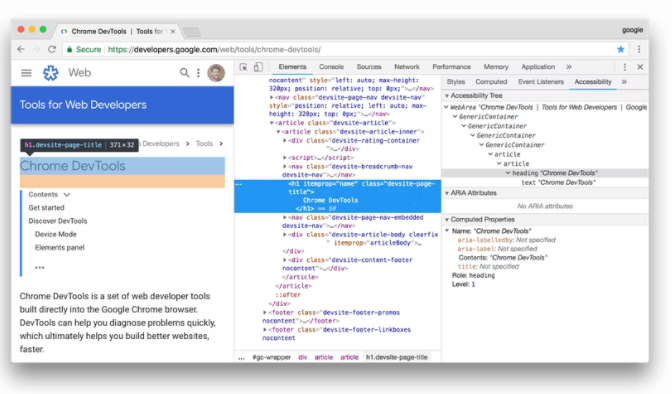Click the user profile avatar
This screenshot has height=394, width=672.
click(216, 73)
